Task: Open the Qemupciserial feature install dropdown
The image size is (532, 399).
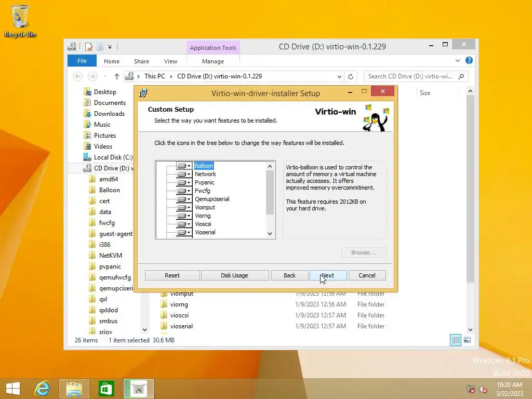Action: pos(184,199)
